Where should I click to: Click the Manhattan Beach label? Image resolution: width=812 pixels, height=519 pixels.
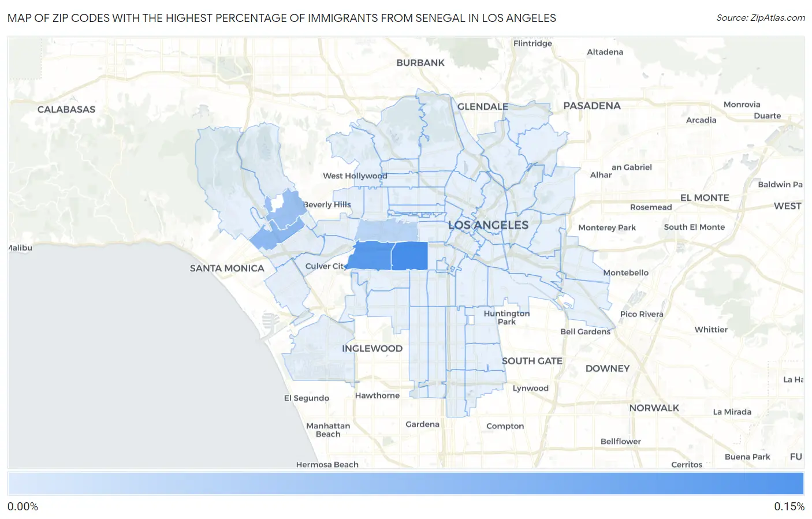pyautogui.click(x=328, y=430)
